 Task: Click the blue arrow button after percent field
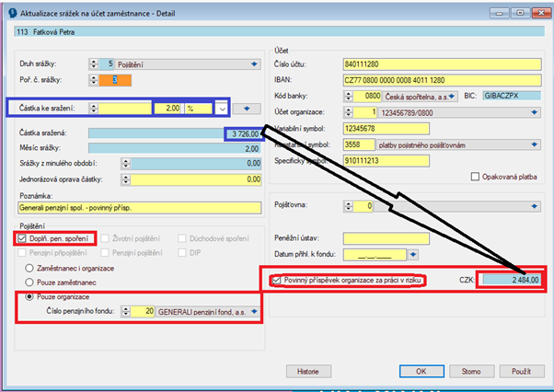coord(247,108)
